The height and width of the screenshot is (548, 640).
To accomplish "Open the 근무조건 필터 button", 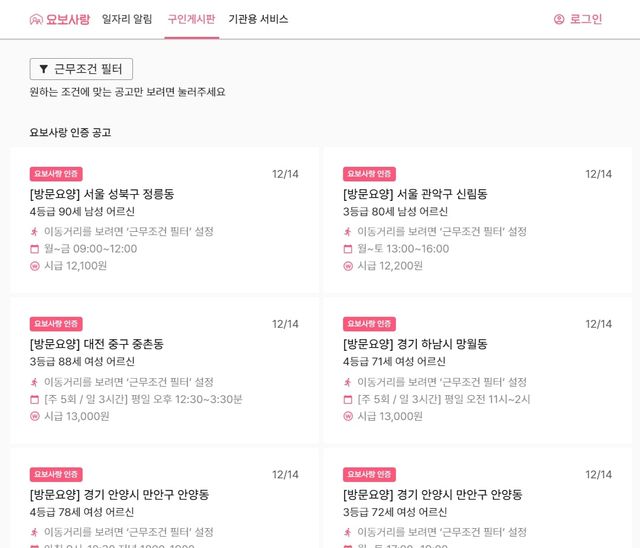I will pos(81,69).
